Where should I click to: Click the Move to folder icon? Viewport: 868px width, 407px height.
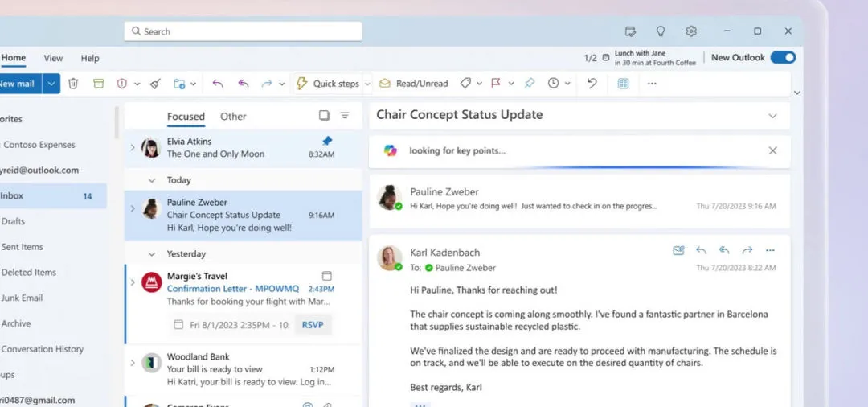pyautogui.click(x=178, y=84)
